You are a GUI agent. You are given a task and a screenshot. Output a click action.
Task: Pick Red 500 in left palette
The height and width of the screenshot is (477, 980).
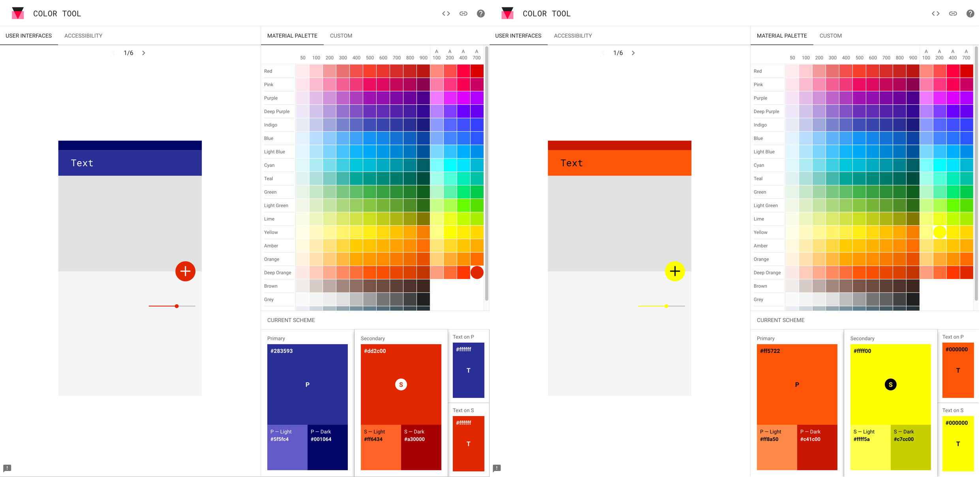pos(370,71)
